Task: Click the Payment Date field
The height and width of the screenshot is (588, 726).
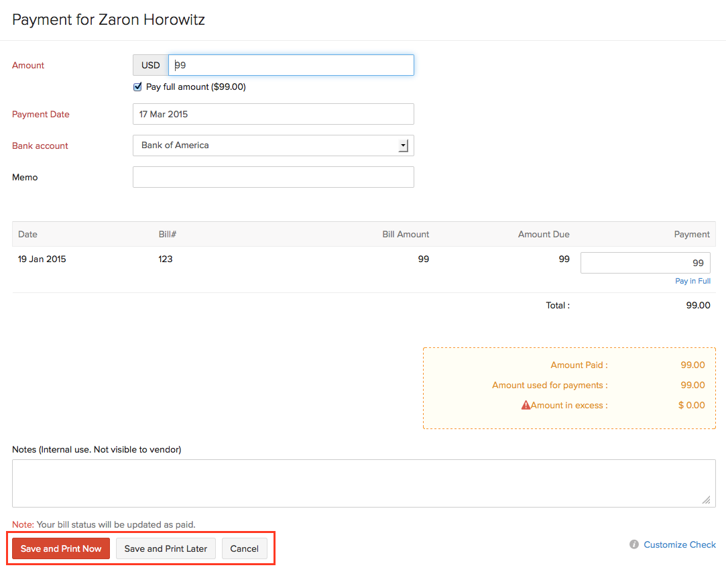Action: (273, 114)
